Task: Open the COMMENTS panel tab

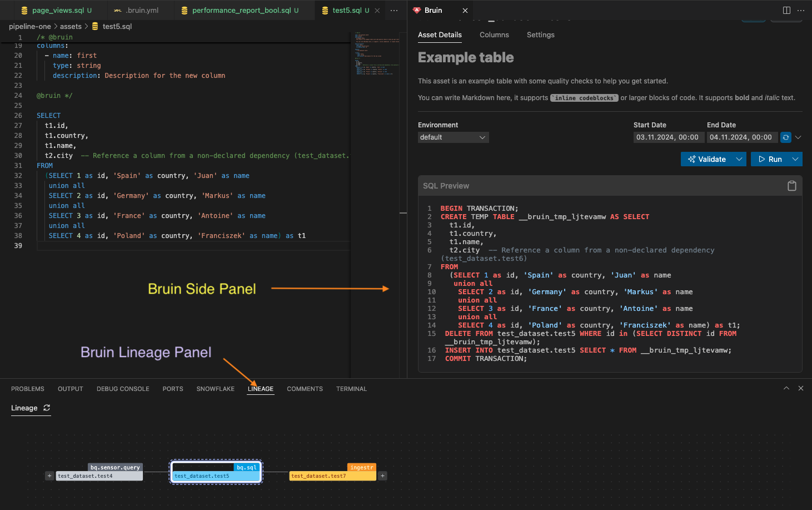Action: [x=305, y=389]
